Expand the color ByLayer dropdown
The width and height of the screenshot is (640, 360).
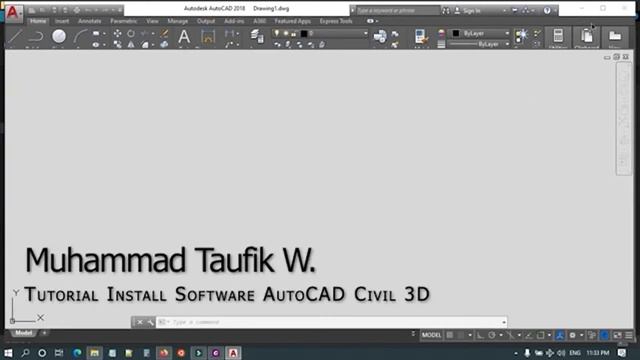pyautogui.click(x=507, y=33)
